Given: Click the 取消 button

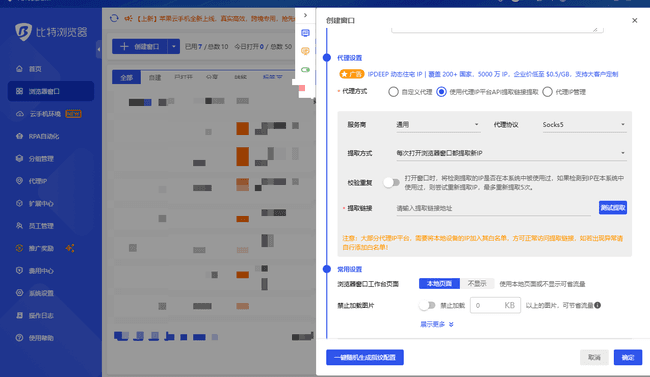Looking at the screenshot, I should (594, 357).
